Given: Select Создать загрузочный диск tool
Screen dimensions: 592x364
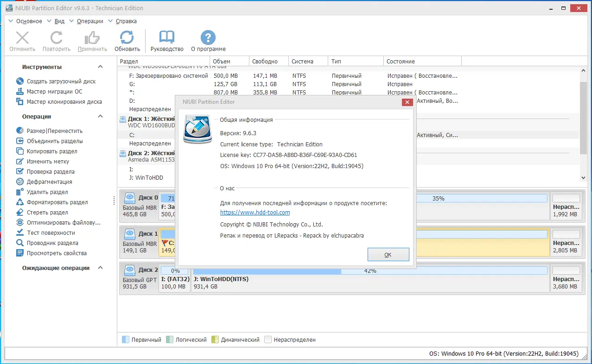Looking at the screenshot, I should tap(56, 81).
